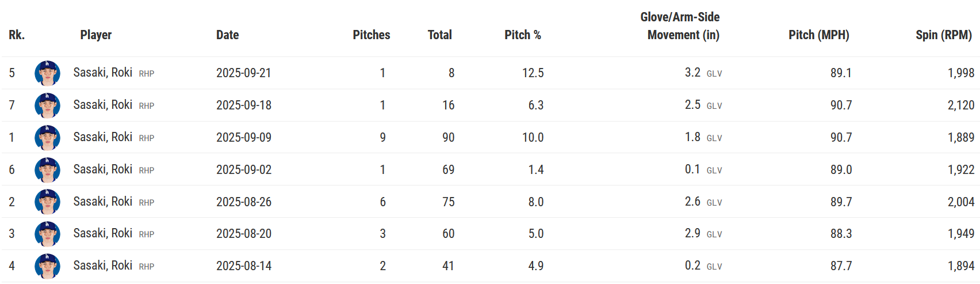The width and height of the screenshot is (980, 284).
Task: Click player headshot in 2025-08-14 row
Action: (47, 266)
